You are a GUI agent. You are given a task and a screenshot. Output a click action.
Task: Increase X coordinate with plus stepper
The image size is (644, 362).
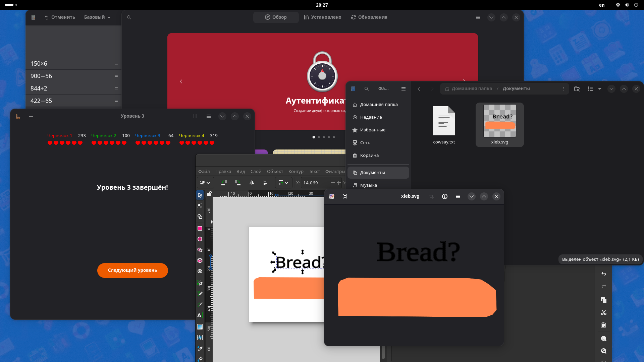[x=339, y=183]
